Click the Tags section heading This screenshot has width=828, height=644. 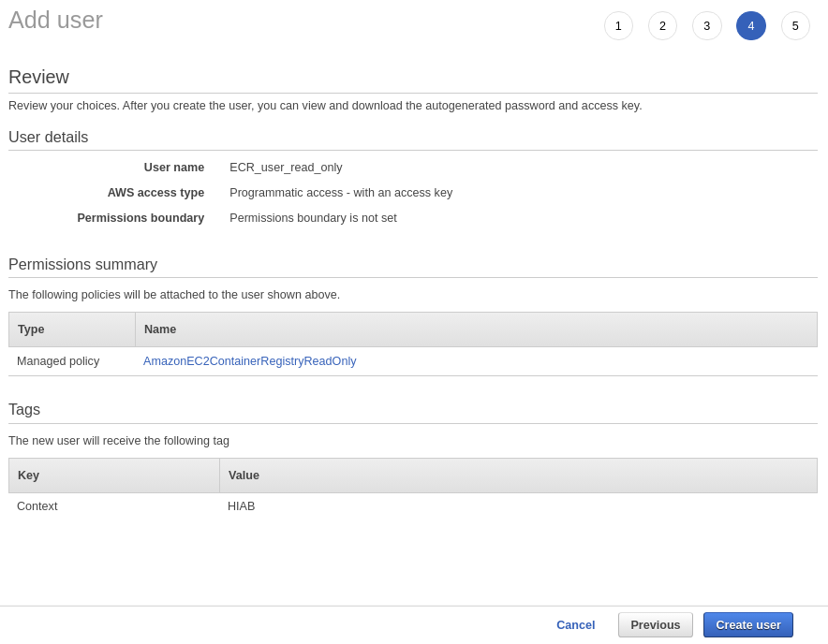(23, 409)
